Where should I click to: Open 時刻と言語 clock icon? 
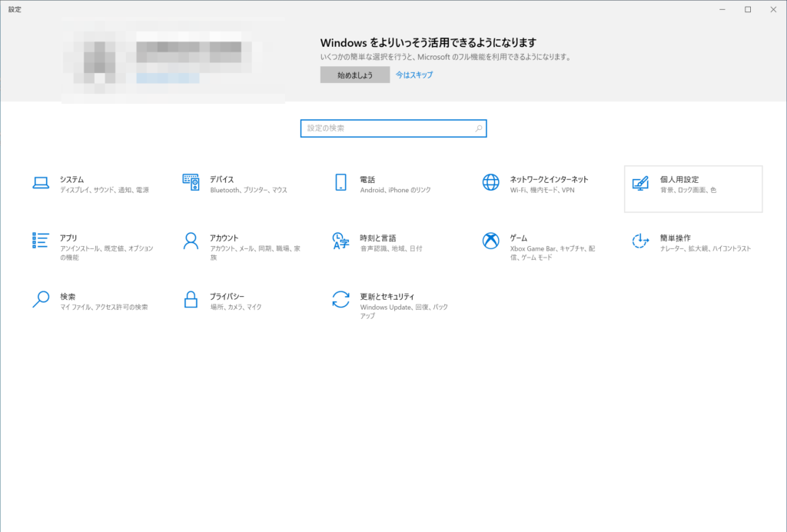pos(340,241)
